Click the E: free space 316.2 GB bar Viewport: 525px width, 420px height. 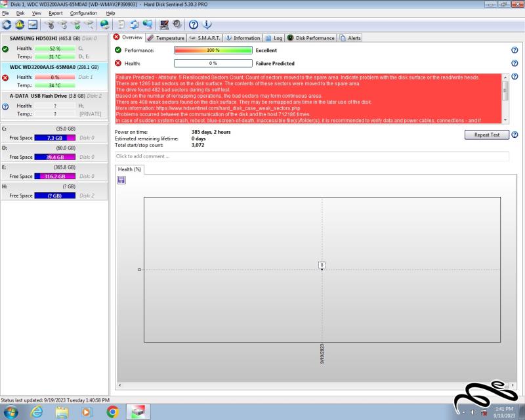[x=55, y=176]
